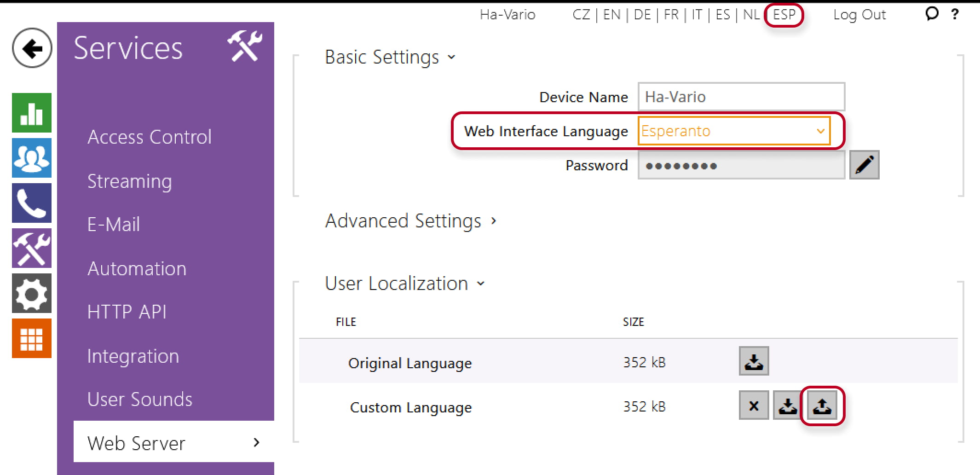This screenshot has height=475, width=980.
Task: Open Integration menu item
Action: 133,356
